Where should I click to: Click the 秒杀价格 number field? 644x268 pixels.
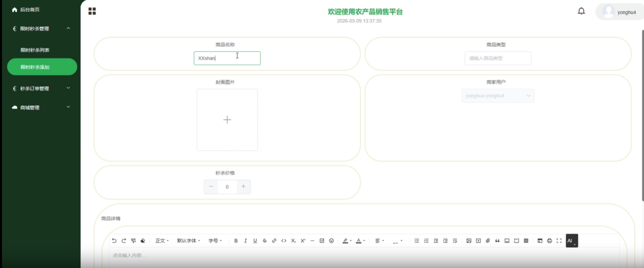[x=227, y=187]
